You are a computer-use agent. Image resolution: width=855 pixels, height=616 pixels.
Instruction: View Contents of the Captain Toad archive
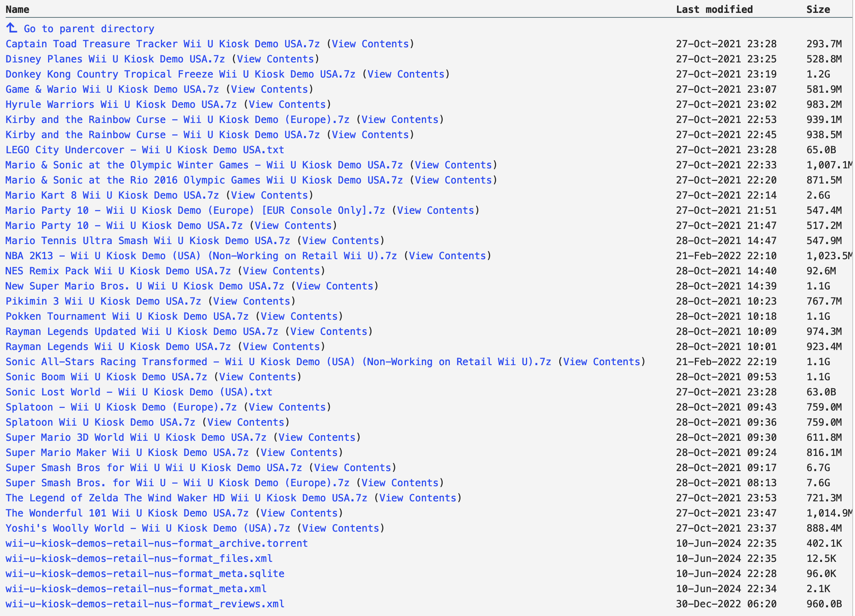coord(370,44)
